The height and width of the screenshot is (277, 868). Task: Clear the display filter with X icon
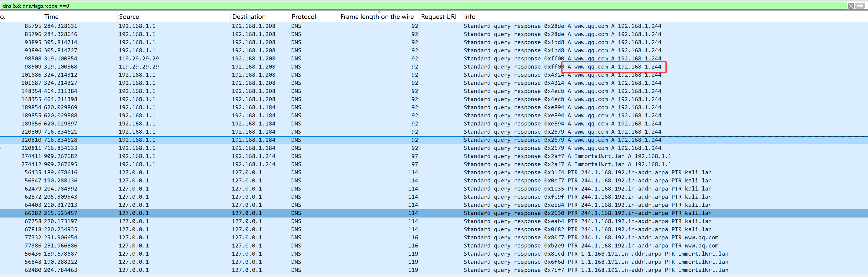pyautogui.click(x=851, y=6)
